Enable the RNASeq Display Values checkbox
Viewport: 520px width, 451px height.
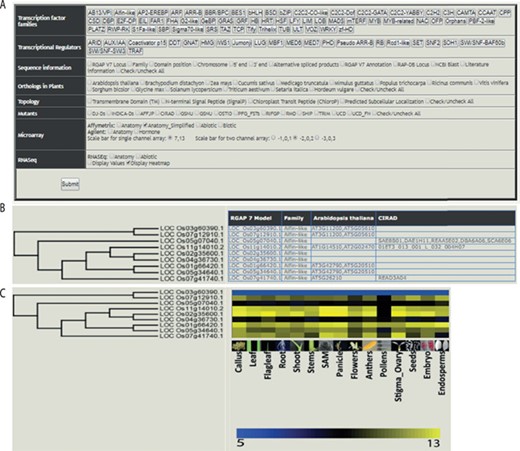tap(90, 163)
